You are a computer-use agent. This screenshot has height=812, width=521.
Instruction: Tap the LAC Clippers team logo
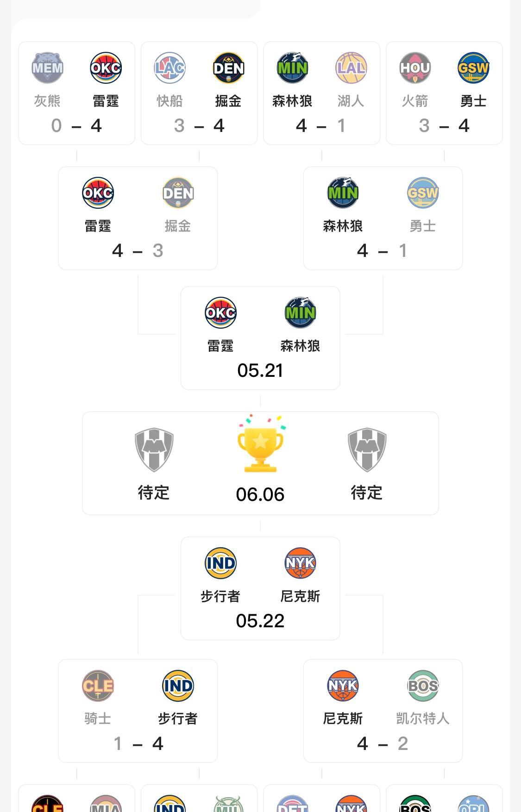[x=169, y=68]
